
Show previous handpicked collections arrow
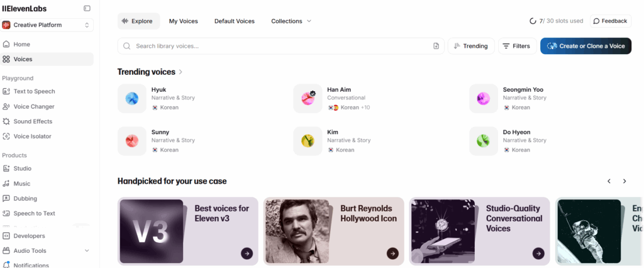tap(609, 181)
